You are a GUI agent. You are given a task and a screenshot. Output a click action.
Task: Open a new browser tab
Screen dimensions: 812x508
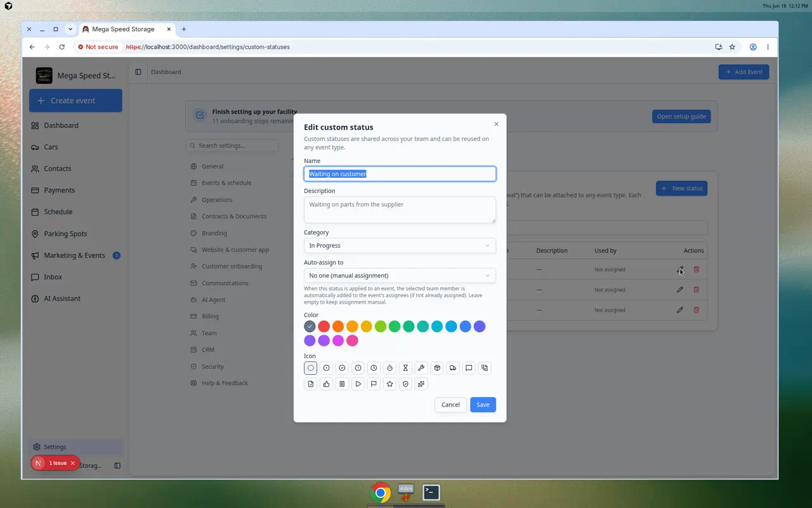click(x=184, y=29)
